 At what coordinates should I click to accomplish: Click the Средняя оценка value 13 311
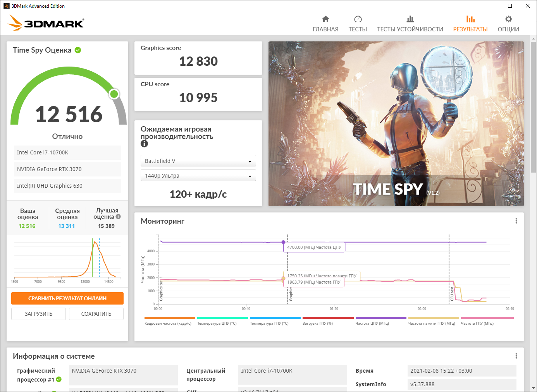67,226
